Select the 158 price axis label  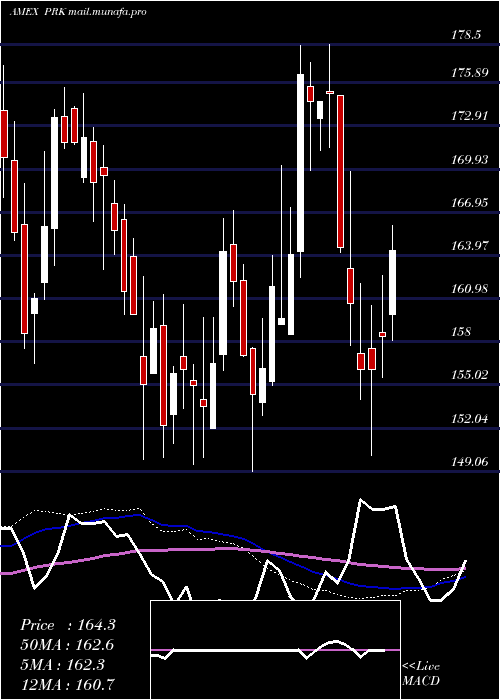(x=461, y=332)
